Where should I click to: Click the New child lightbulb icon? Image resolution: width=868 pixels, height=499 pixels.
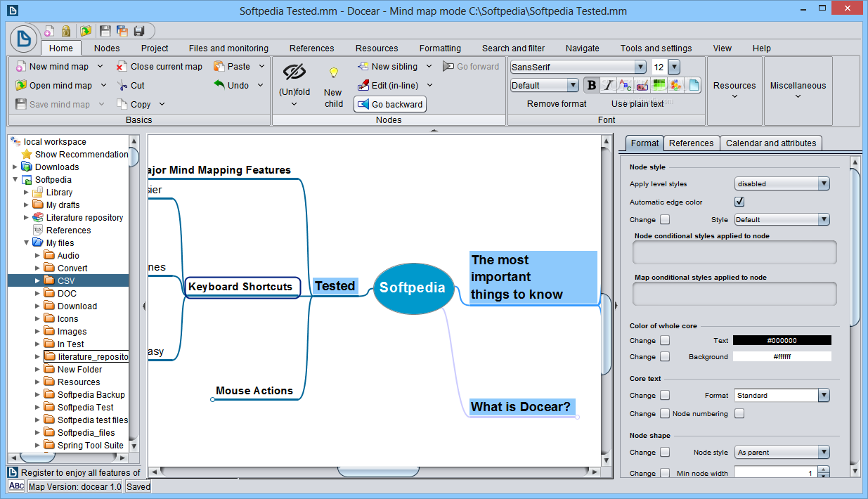pyautogui.click(x=334, y=72)
